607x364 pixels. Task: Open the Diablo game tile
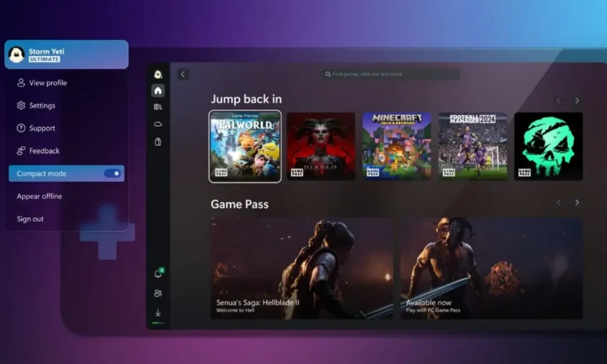321,146
